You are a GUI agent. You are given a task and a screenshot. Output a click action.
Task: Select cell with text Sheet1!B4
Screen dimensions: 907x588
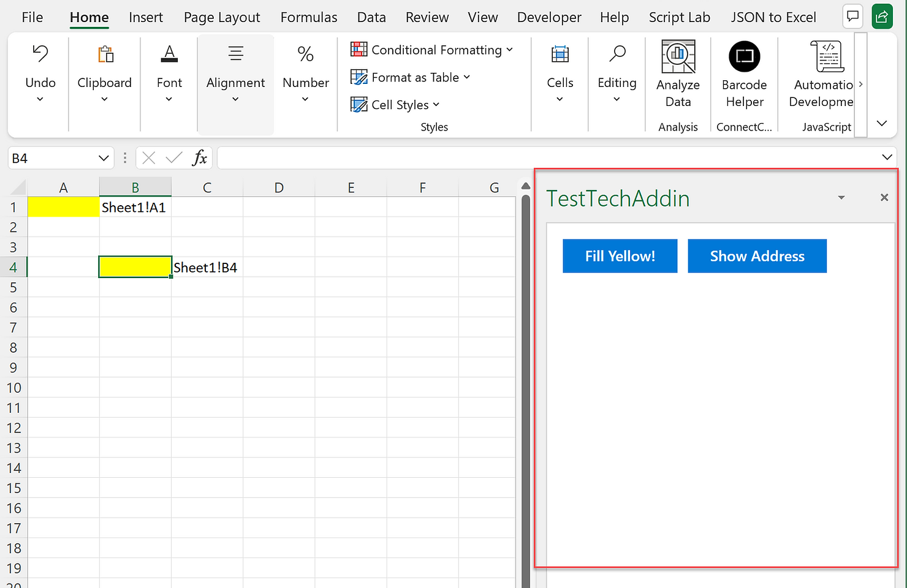click(207, 267)
